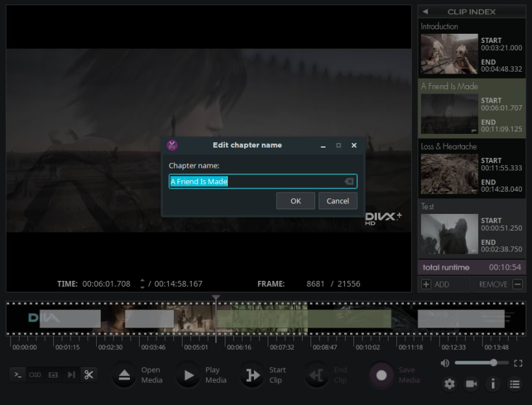Toggle fullscreen mode icon
This screenshot has height=405, width=532.
tap(518, 363)
